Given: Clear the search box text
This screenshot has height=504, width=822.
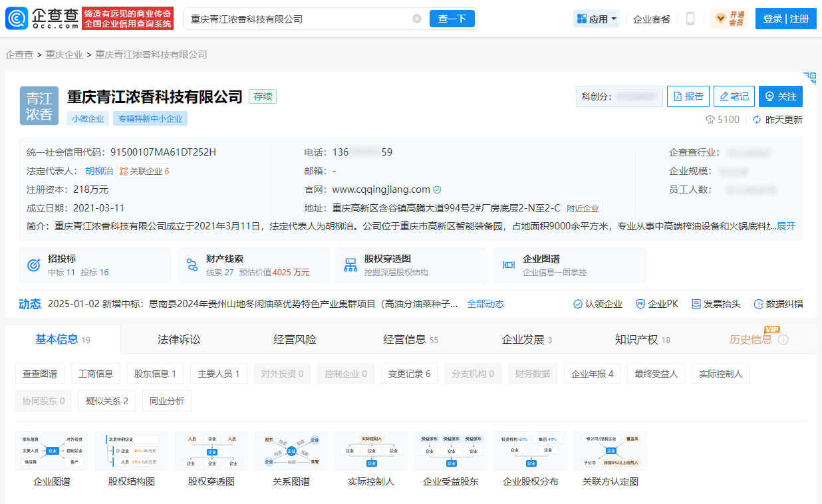Looking at the screenshot, I should (x=417, y=19).
